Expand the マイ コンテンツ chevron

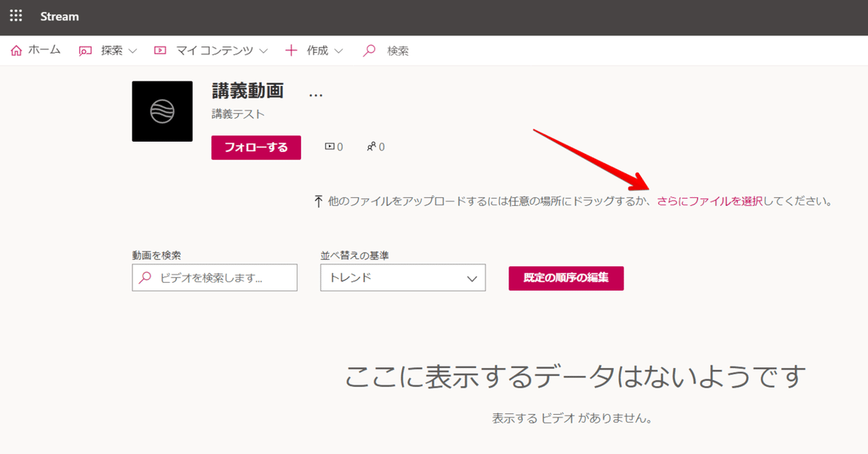(263, 51)
